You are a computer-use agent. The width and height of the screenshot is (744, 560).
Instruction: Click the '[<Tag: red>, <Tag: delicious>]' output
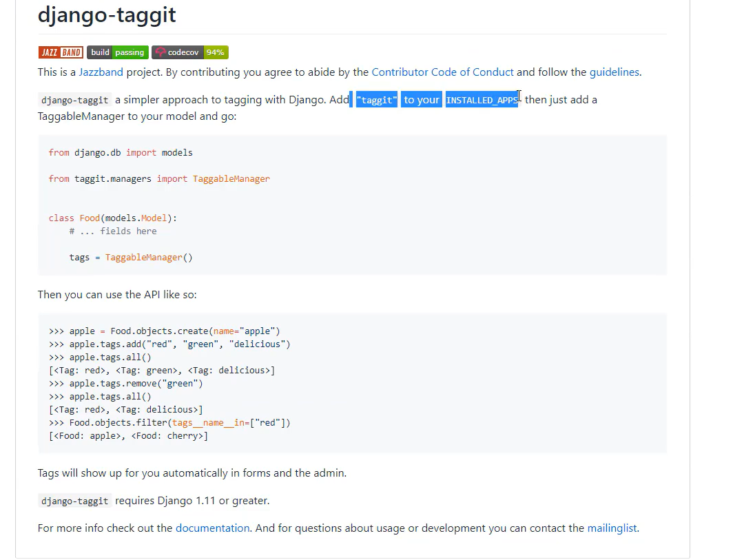[x=126, y=410]
